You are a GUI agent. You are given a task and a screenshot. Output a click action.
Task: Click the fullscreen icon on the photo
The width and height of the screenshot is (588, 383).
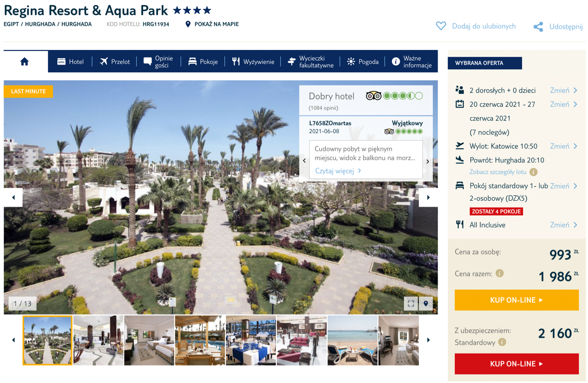pos(411,304)
